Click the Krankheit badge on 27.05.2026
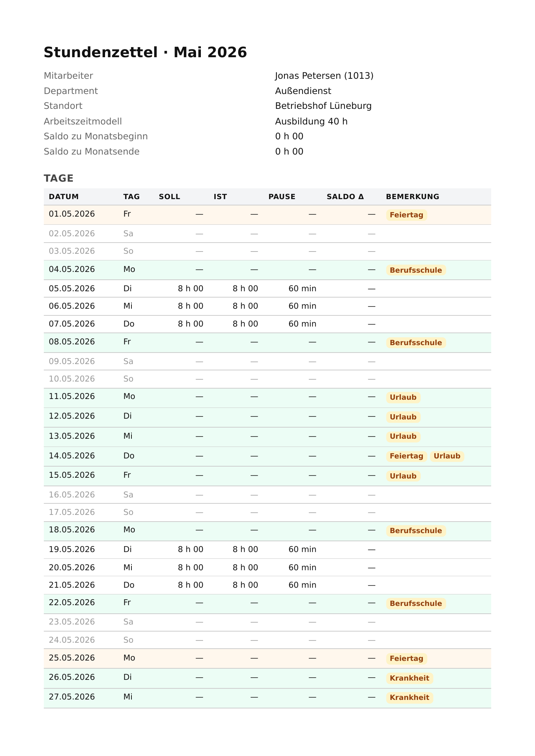 click(x=410, y=698)
